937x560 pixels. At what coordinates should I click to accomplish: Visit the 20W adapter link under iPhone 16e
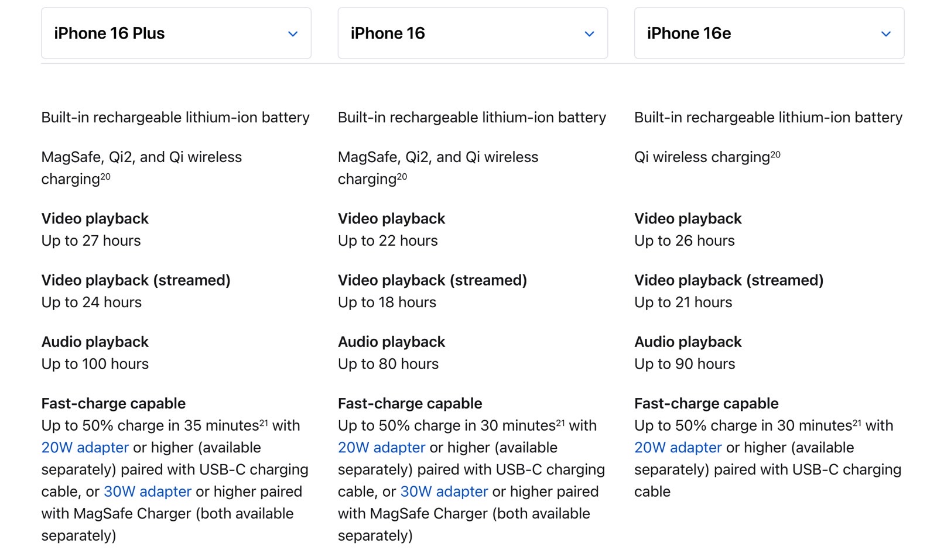(678, 448)
